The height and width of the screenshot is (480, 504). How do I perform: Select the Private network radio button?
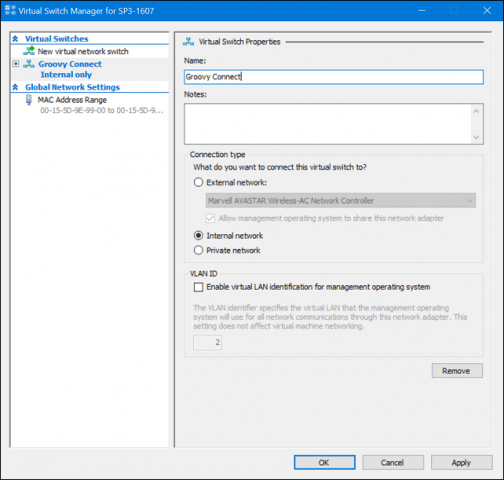click(x=198, y=250)
